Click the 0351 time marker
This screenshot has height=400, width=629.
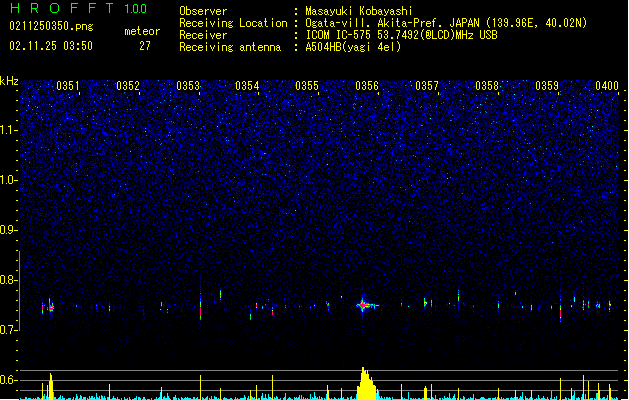pos(68,86)
